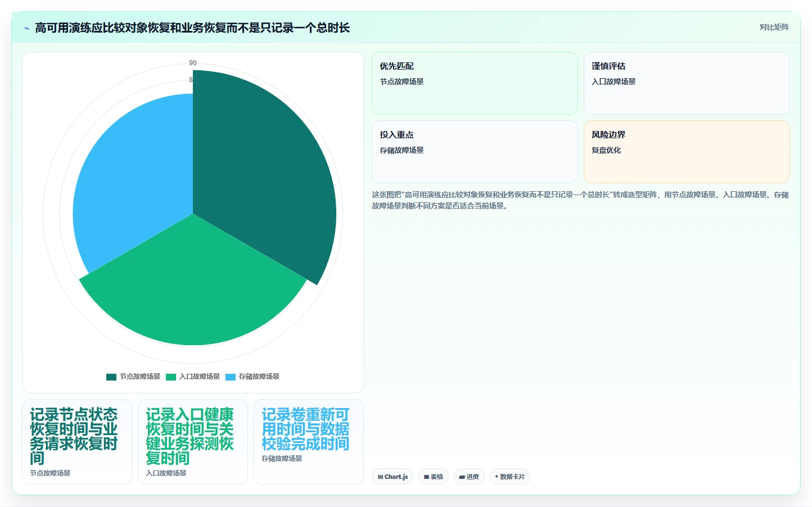Viewport: 812px width, 507px height.
Task: Open the 优先匹配 card
Action: point(475,83)
